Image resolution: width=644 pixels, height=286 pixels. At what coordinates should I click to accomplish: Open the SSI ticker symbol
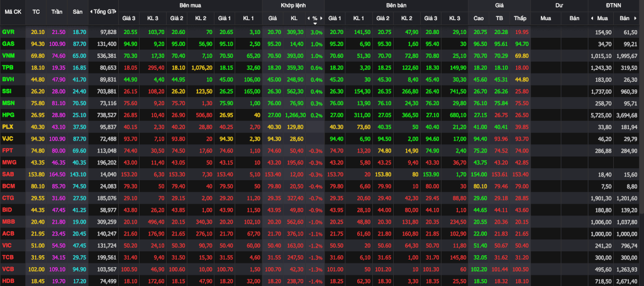click(7, 91)
